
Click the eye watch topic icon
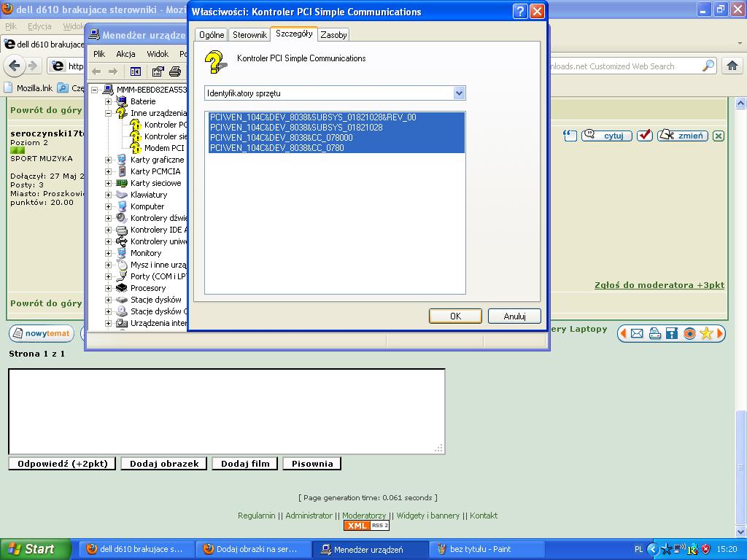click(689, 333)
